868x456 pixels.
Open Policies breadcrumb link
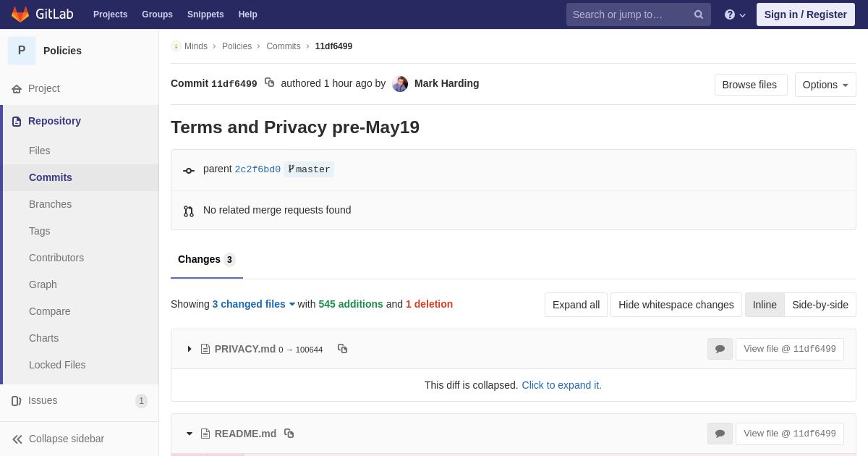click(x=237, y=46)
